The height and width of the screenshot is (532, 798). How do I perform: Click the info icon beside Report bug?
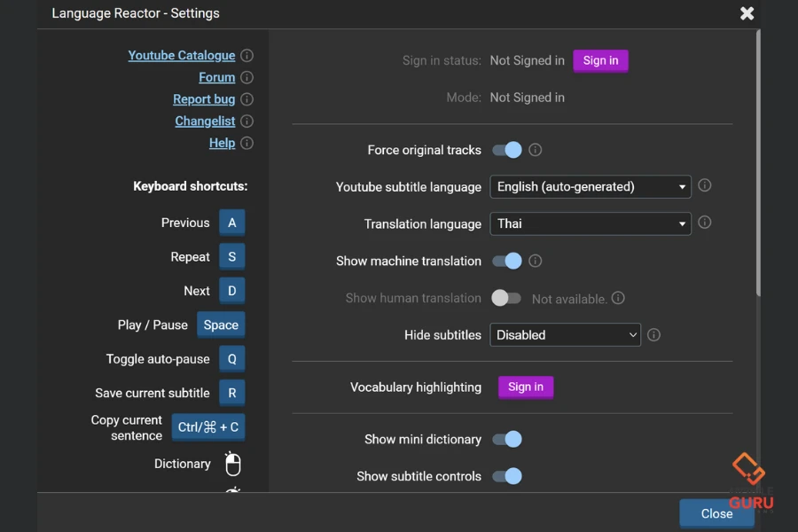point(246,99)
